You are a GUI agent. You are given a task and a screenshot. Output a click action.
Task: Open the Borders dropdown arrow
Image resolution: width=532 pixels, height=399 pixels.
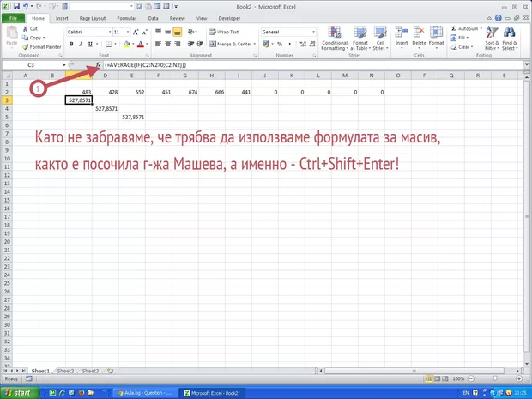tap(115, 44)
